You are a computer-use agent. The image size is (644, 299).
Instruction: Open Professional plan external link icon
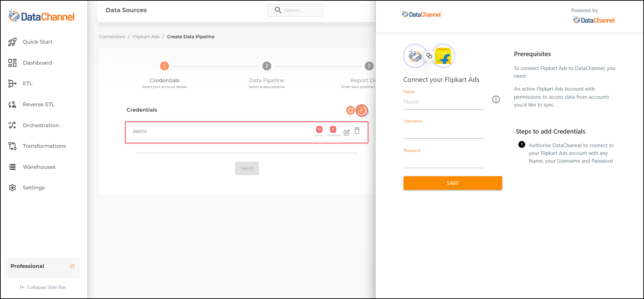72,266
